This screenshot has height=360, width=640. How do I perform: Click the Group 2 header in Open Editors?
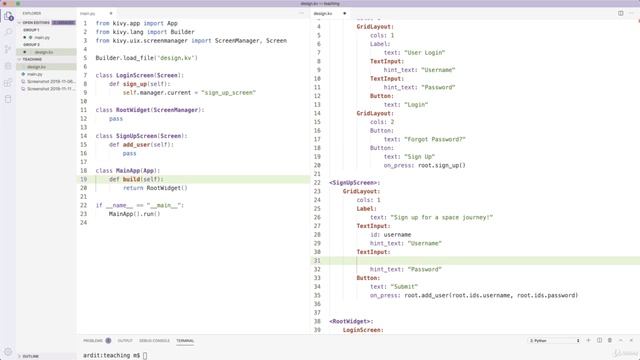[x=31, y=44]
